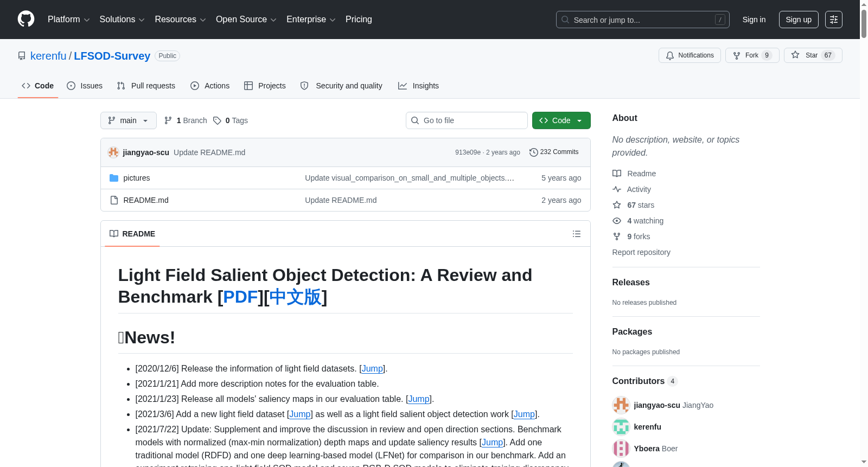Screen dimensions: 868x467
Task: Switch to the Projects tab
Action: [x=265, y=86]
